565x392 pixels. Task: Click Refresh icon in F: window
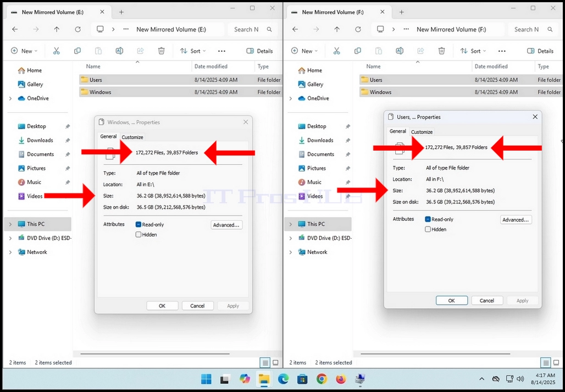click(x=358, y=30)
